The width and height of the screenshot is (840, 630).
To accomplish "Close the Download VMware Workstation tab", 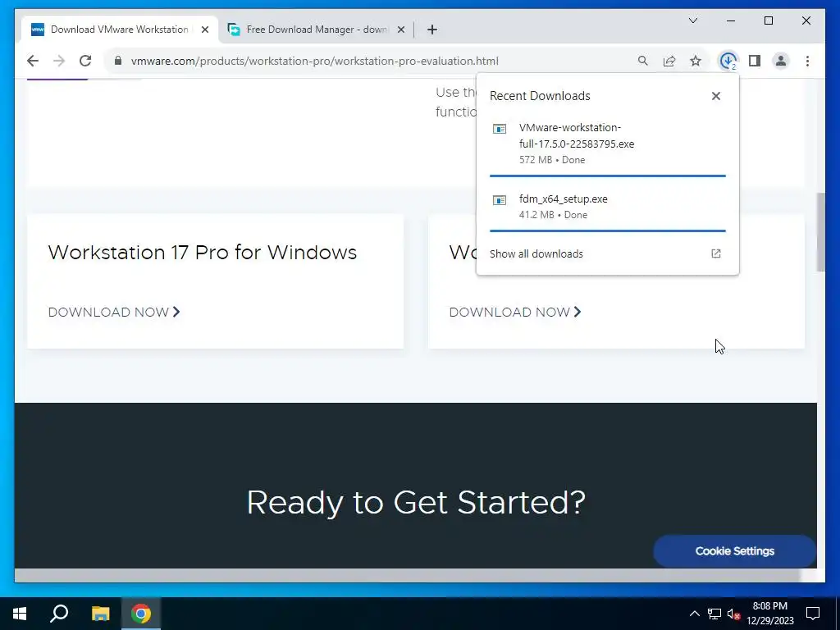I will (x=204, y=30).
